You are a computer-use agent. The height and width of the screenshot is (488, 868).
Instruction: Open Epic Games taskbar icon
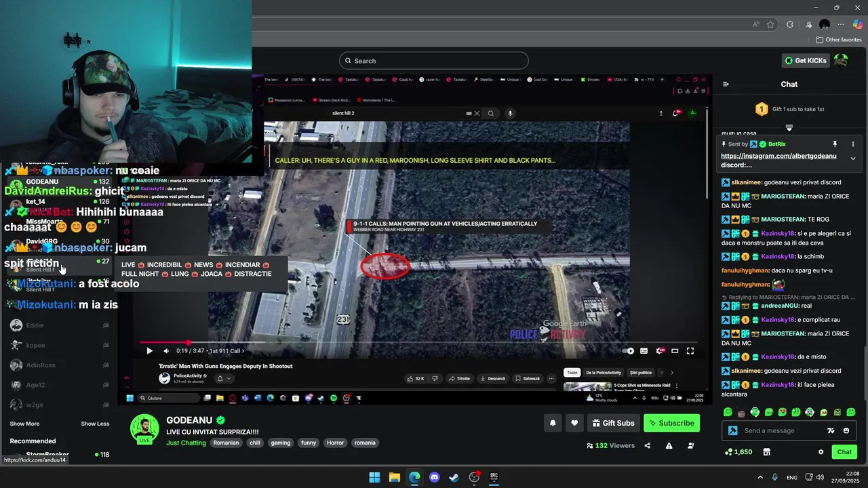[494, 477]
